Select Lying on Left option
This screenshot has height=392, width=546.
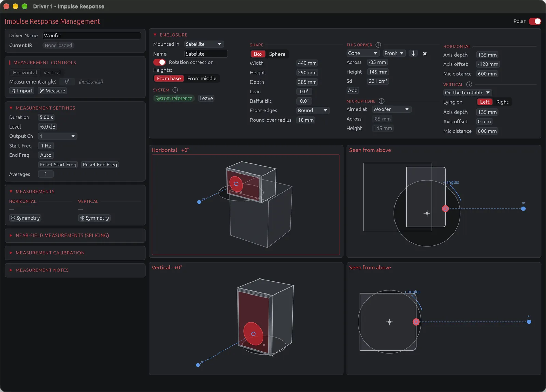click(485, 102)
